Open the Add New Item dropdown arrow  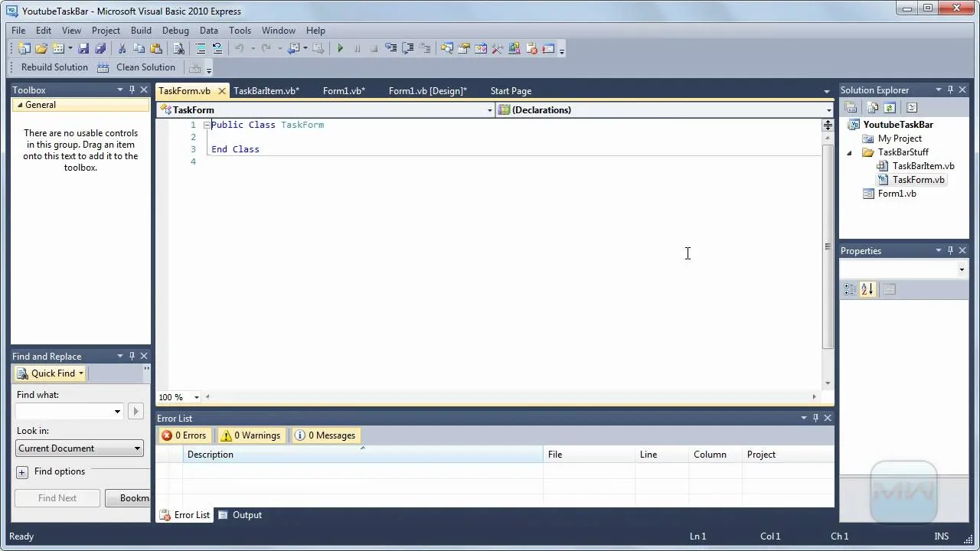70,48
